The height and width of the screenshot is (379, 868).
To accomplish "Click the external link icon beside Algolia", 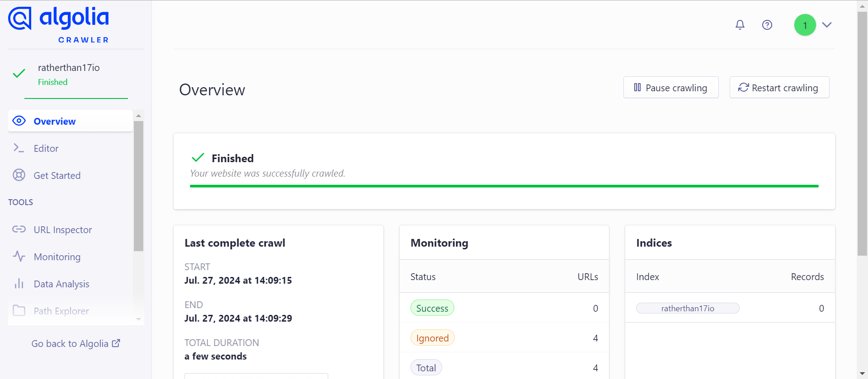I will [116, 343].
